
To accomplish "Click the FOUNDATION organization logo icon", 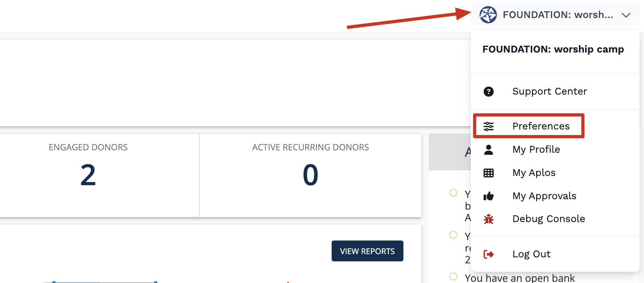I will pos(488,15).
